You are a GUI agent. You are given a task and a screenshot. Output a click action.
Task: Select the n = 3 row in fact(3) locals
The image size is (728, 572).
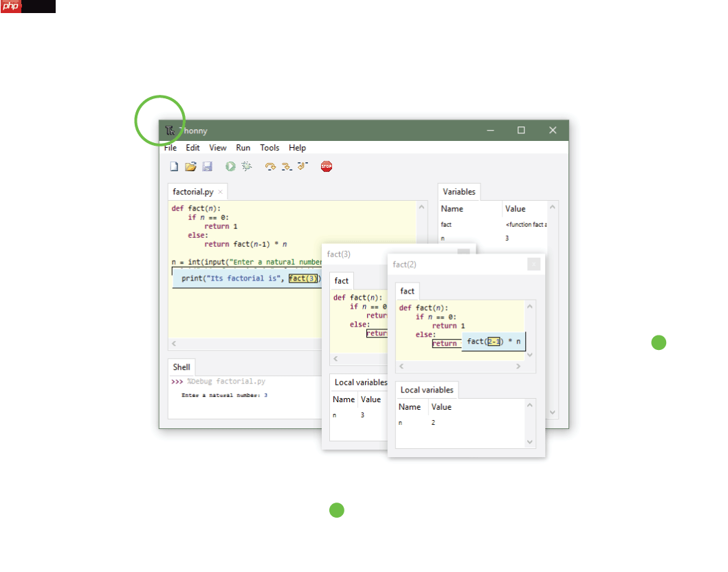(x=359, y=415)
